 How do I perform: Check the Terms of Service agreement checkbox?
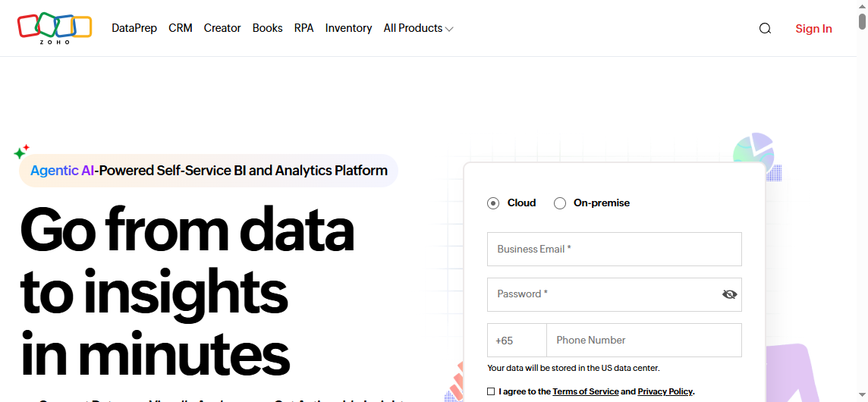[x=491, y=391]
